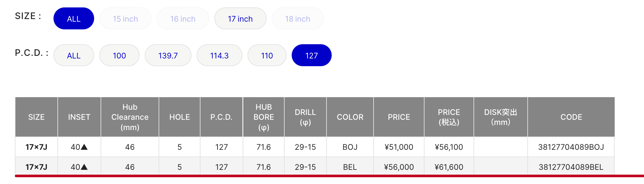Select product code 38127704089BOJ

click(571, 147)
